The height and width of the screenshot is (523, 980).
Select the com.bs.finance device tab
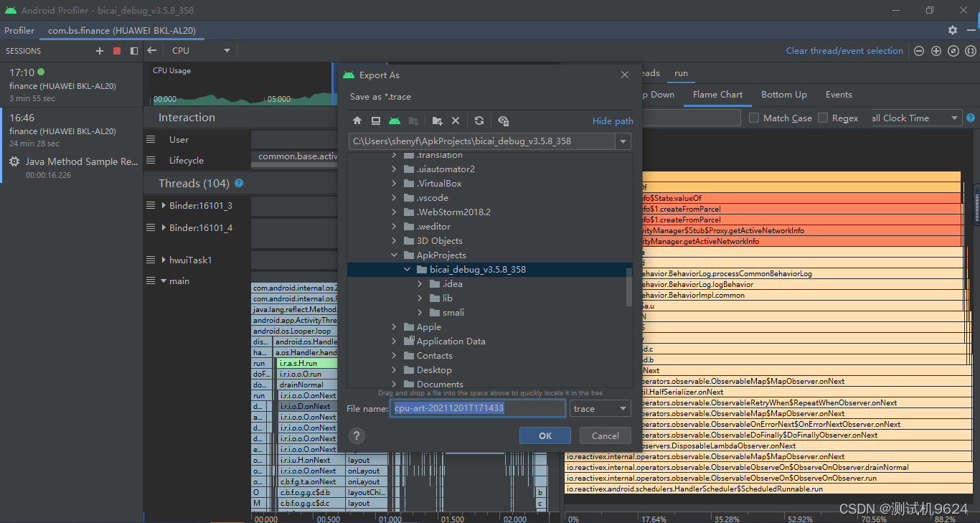pos(122,31)
